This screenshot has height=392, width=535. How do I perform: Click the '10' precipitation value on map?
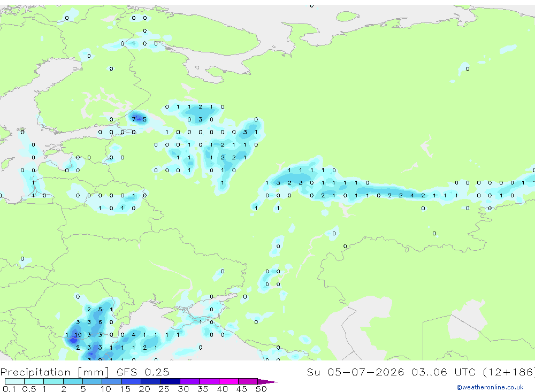[x=78, y=335]
